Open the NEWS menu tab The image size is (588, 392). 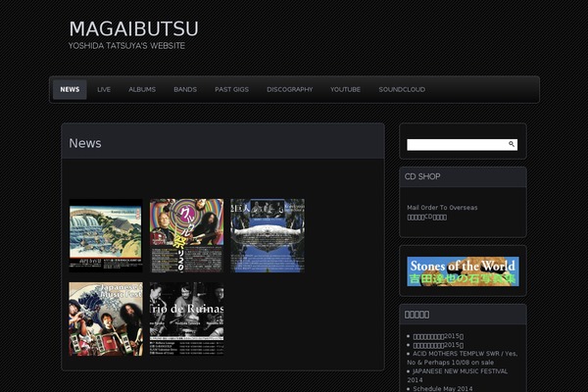click(70, 89)
